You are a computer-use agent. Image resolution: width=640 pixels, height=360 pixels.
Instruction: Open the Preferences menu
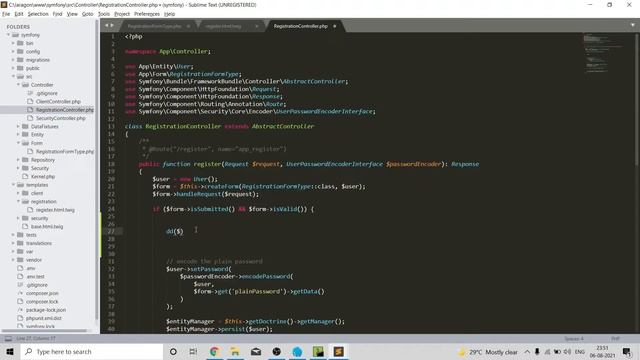point(147,14)
